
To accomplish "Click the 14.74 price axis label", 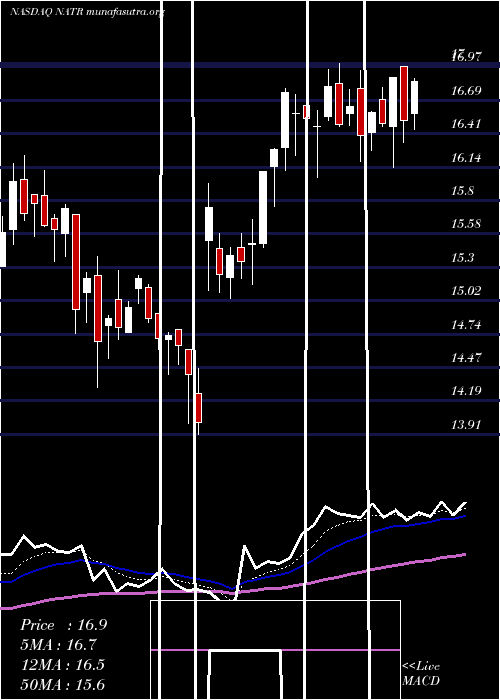I will 467,325.
